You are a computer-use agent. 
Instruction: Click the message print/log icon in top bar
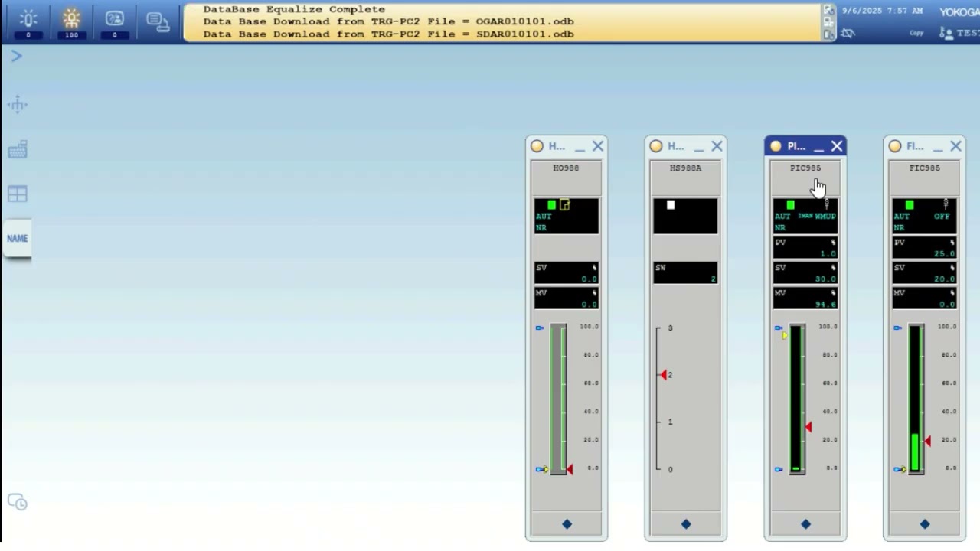point(158,22)
